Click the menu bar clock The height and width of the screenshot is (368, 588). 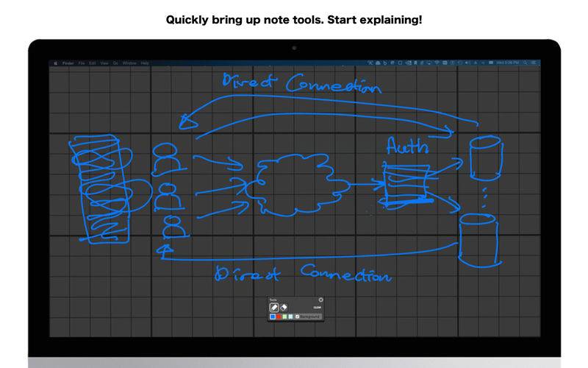[x=508, y=64]
